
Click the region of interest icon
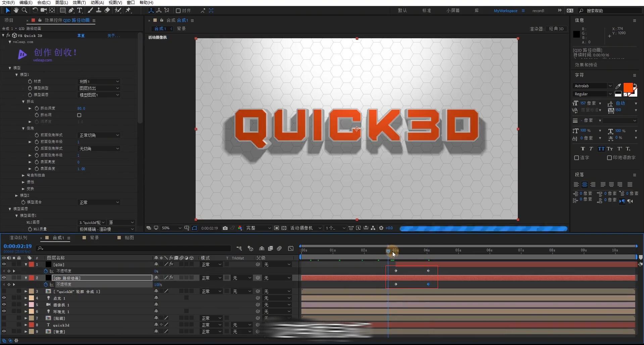[x=277, y=228]
